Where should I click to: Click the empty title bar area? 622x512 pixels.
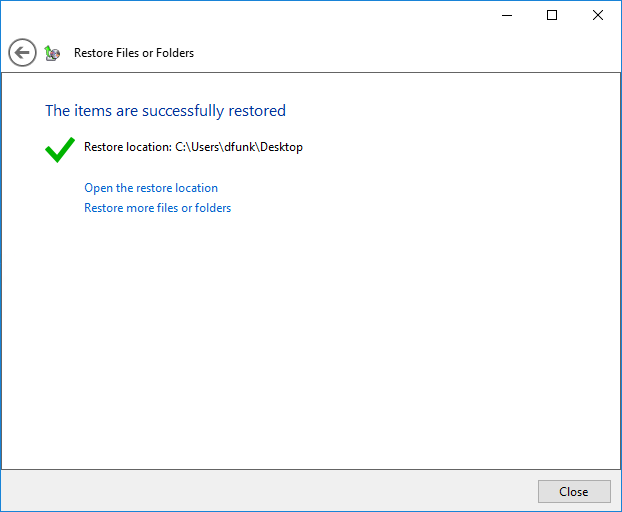(x=250, y=15)
